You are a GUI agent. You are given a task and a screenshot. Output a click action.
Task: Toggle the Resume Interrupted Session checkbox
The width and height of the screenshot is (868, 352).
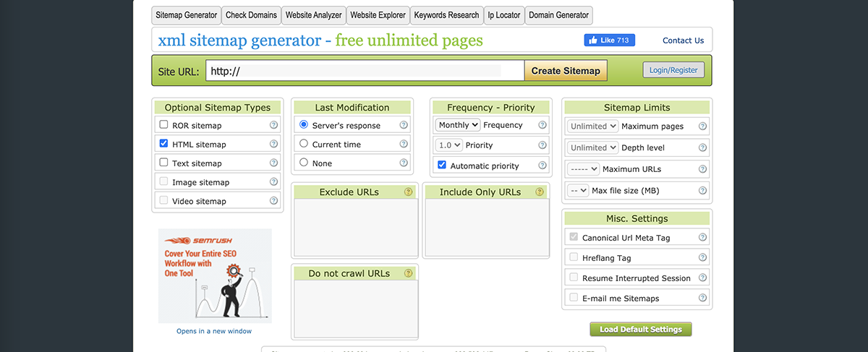click(574, 277)
